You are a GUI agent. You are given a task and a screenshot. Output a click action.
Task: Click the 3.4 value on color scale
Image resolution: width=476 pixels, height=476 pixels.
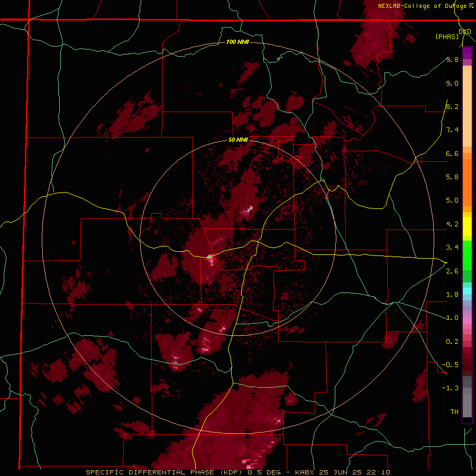click(x=452, y=248)
